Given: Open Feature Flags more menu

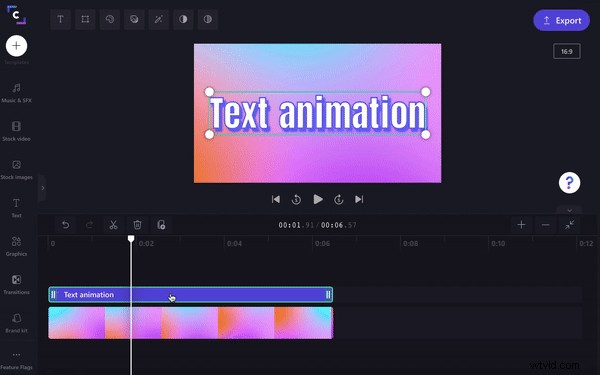Looking at the screenshot, I should coord(16,360).
